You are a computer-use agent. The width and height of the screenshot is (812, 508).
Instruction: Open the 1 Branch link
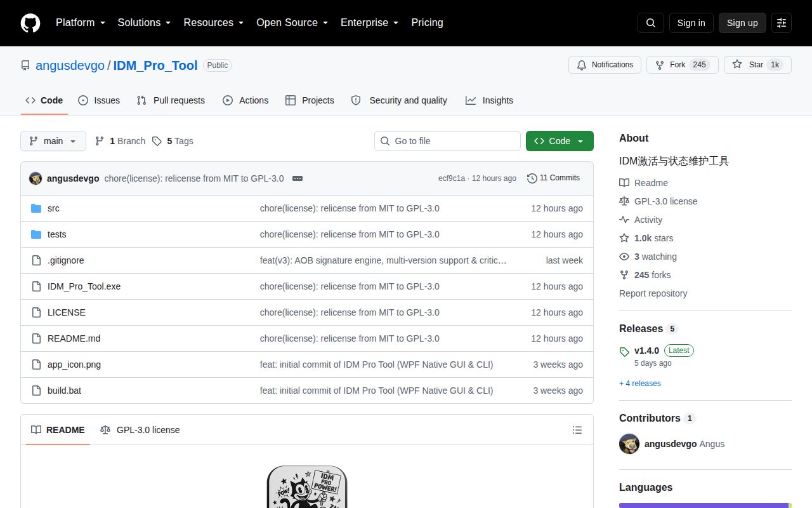120,141
